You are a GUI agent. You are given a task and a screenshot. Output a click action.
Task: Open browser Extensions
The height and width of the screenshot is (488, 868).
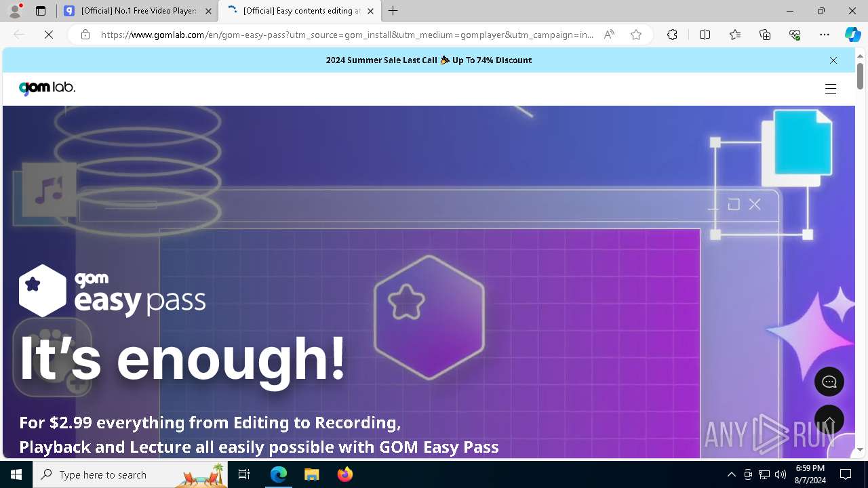point(672,35)
